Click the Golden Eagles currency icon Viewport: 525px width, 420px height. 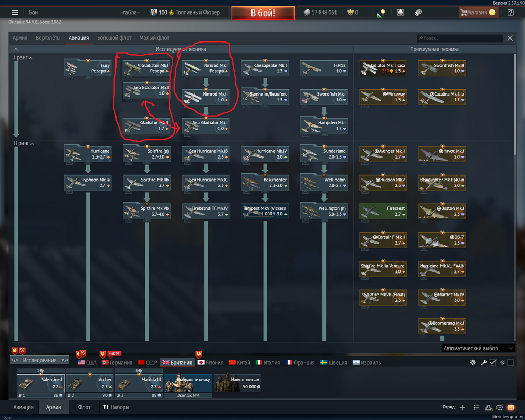[x=350, y=13]
